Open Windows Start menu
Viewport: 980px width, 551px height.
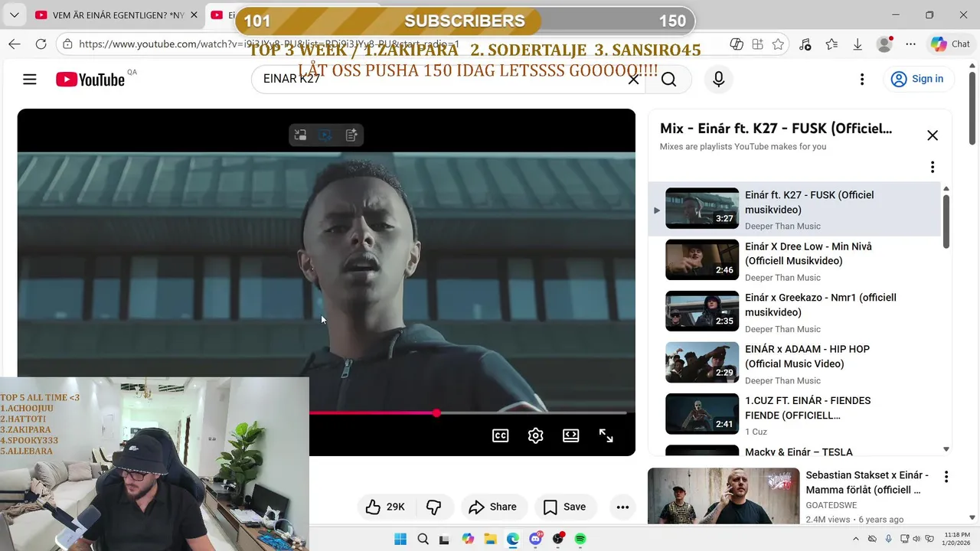tap(400, 539)
